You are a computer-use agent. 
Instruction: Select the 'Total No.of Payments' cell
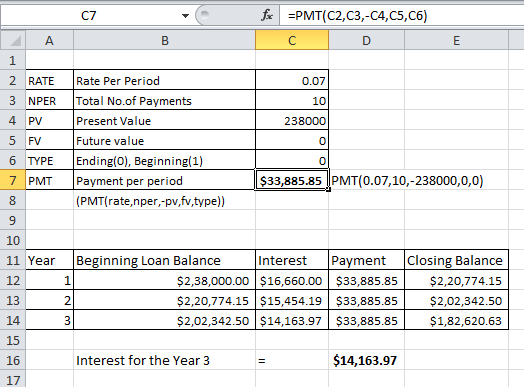point(164,100)
